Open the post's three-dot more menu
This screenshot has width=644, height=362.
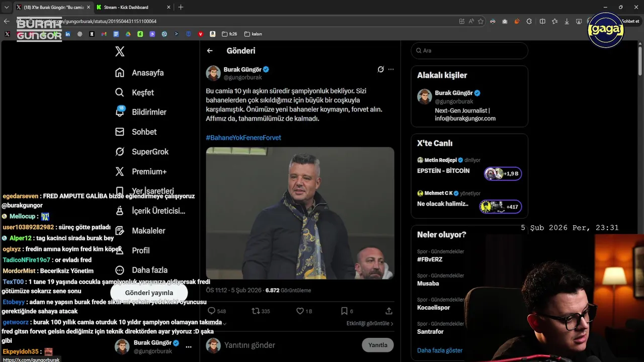pos(391,69)
